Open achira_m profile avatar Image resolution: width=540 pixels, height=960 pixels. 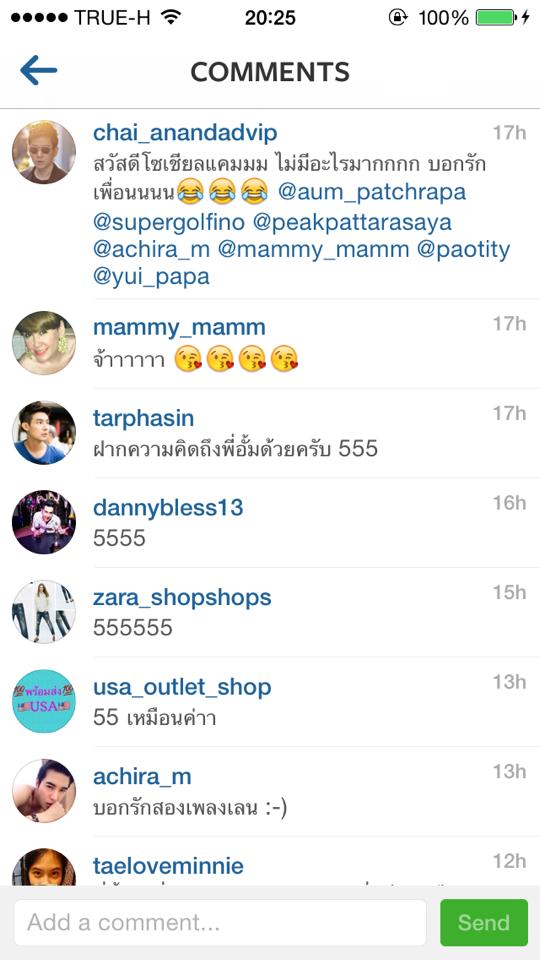[44, 790]
